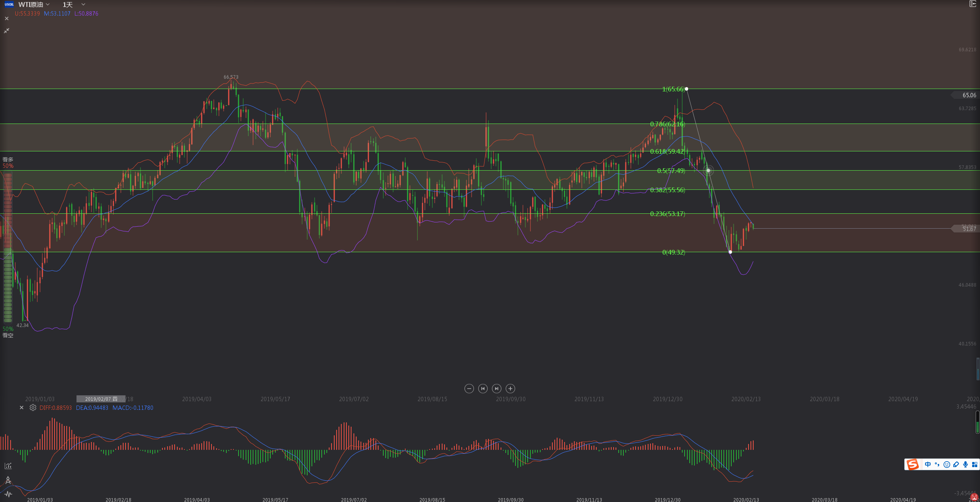Click the Fibonacci top anchor point at 65.66
The width and height of the screenshot is (980, 502).
coord(687,89)
